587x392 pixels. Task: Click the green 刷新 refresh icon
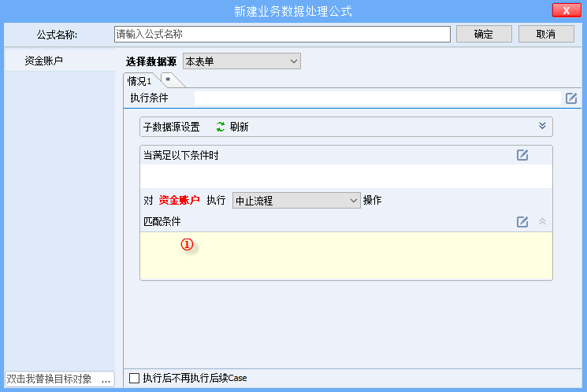(221, 127)
